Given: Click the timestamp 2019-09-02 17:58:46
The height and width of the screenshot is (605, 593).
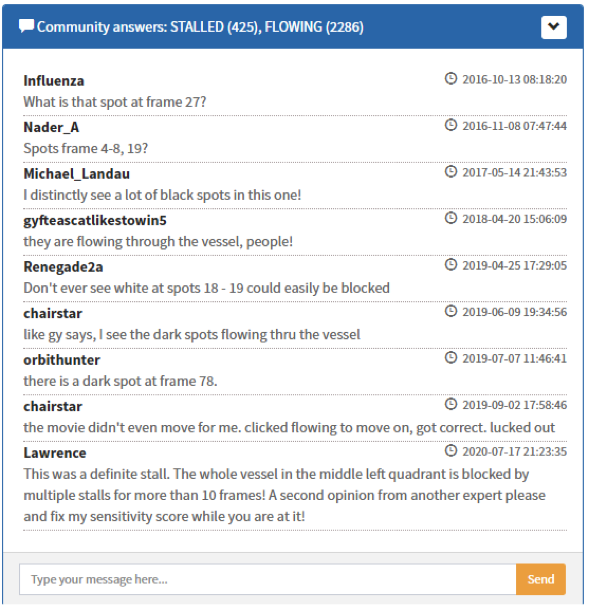Looking at the screenshot, I should (x=515, y=405).
